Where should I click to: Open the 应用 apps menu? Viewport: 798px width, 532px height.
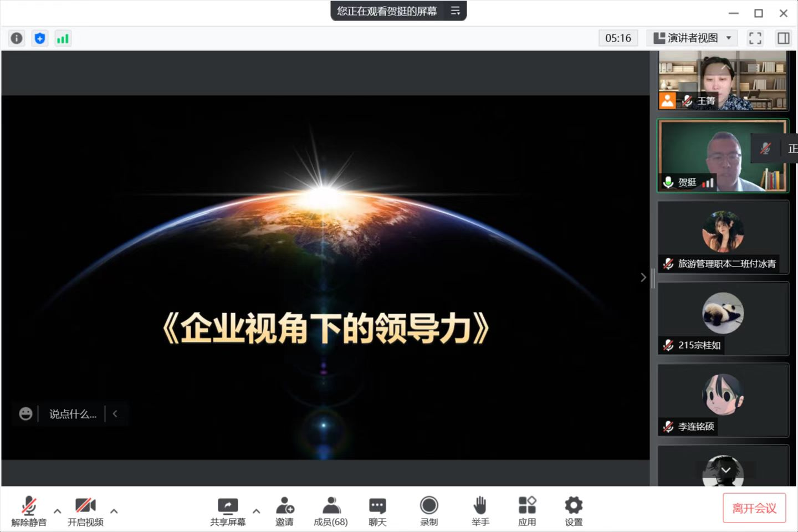tap(527, 511)
